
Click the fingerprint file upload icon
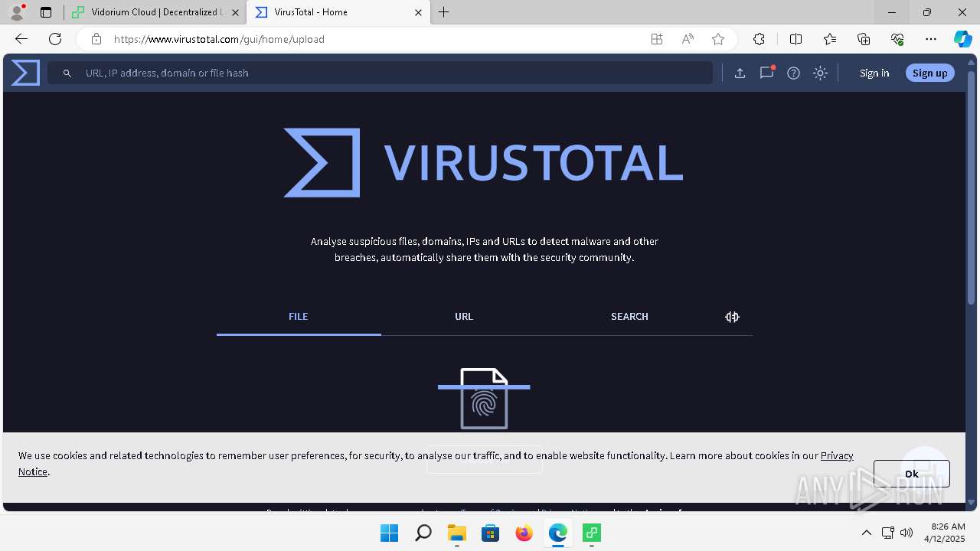[x=484, y=399]
